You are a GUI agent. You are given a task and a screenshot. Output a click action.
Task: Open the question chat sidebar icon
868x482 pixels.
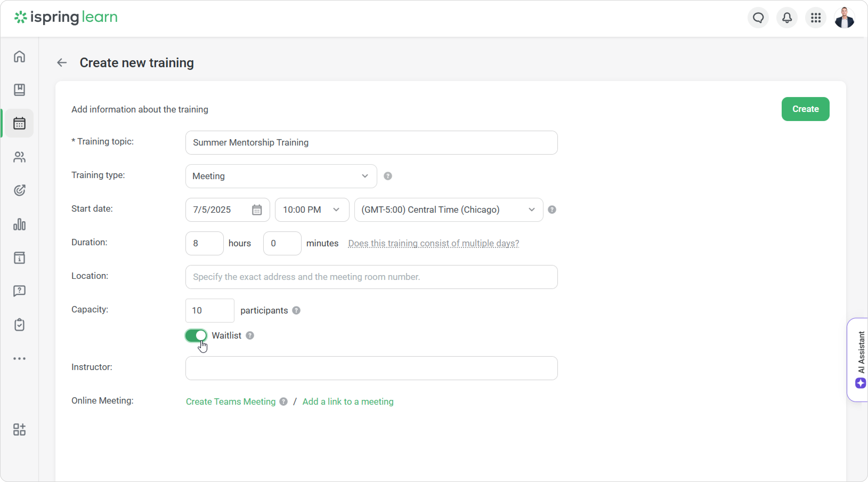point(19,291)
